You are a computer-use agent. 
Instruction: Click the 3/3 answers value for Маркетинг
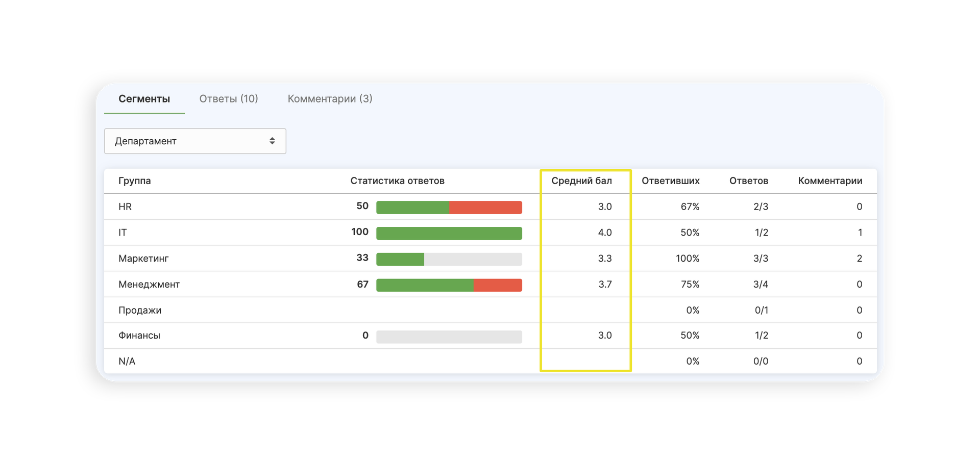(x=761, y=259)
